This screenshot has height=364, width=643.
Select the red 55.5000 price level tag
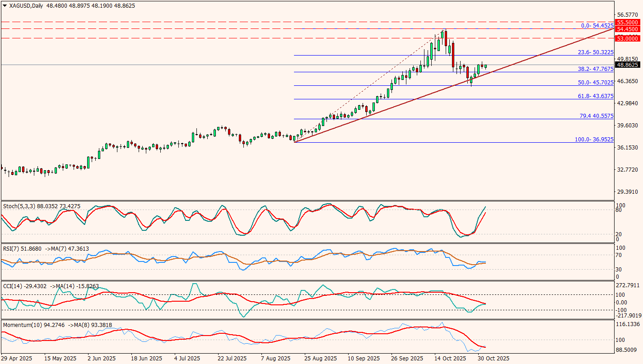coord(628,22)
